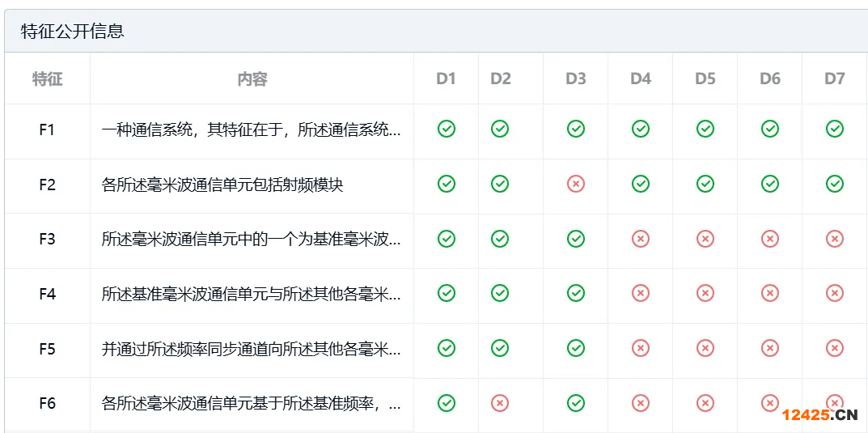Click the 内容 column header
Viewport: 868px width, 433px height.
click(x=252, y=79)
